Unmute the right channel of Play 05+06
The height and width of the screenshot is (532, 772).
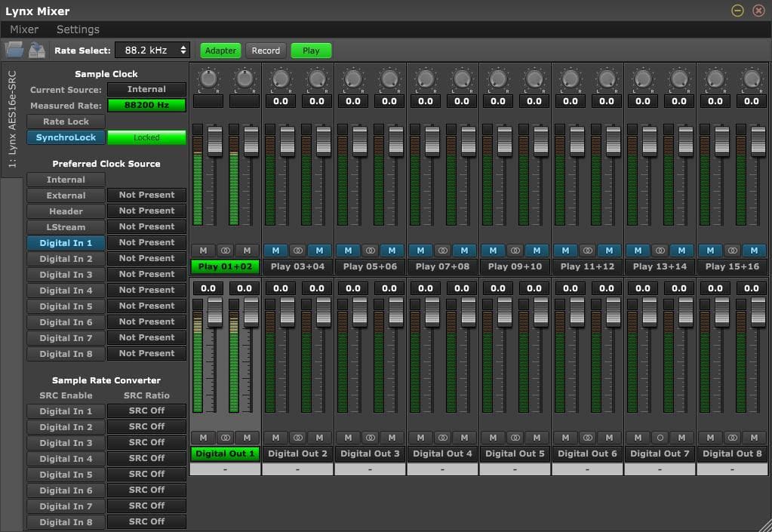click(x=392, y=250)
